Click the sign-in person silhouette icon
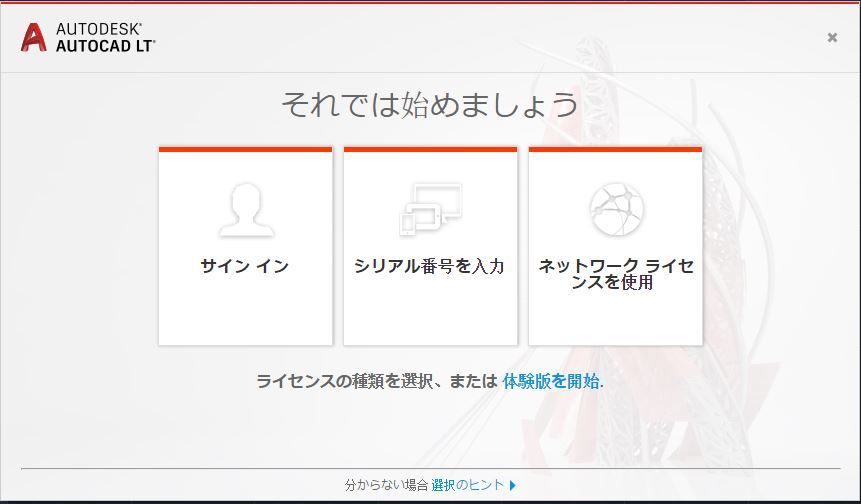 click(x=246, y=210)
